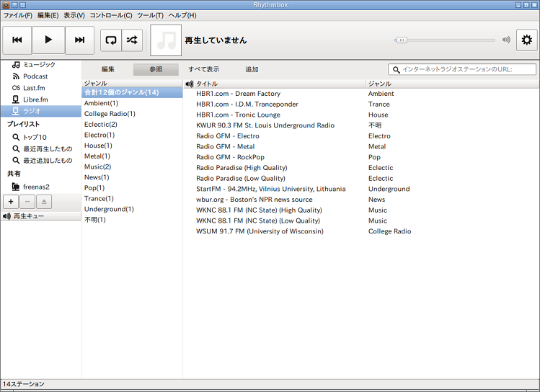
Task: Open the 再生キュー play queue
Action: [40, 216]
